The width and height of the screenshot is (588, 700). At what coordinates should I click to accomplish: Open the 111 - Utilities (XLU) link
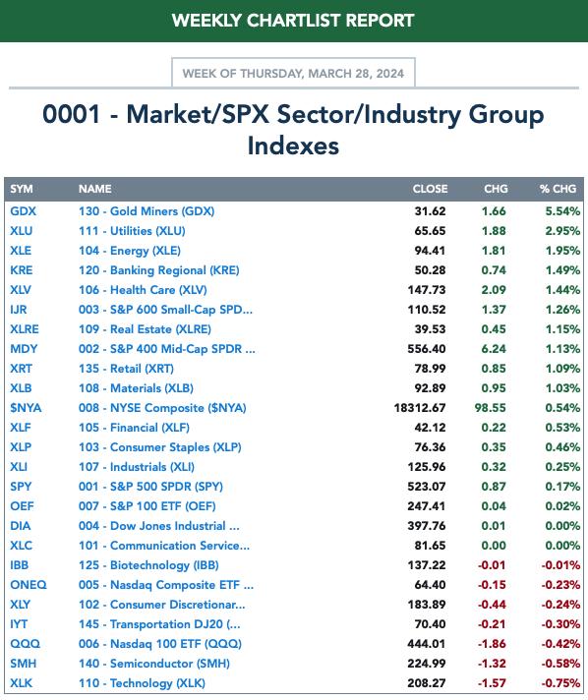click(x=132, y=231)
